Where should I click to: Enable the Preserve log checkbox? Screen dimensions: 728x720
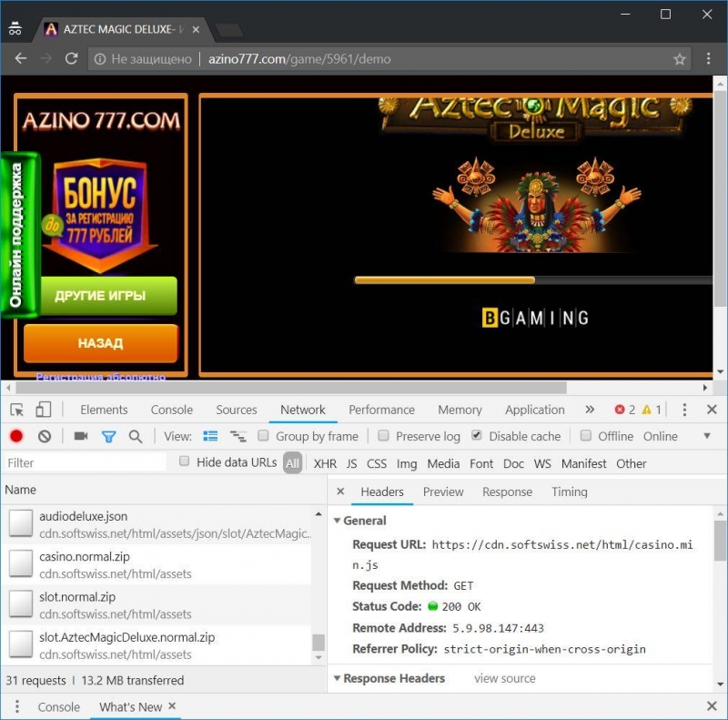[383, 436]
